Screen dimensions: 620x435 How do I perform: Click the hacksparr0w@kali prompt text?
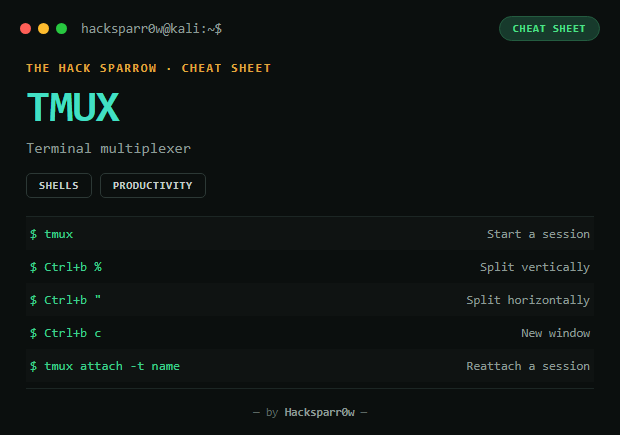point(151,29)
